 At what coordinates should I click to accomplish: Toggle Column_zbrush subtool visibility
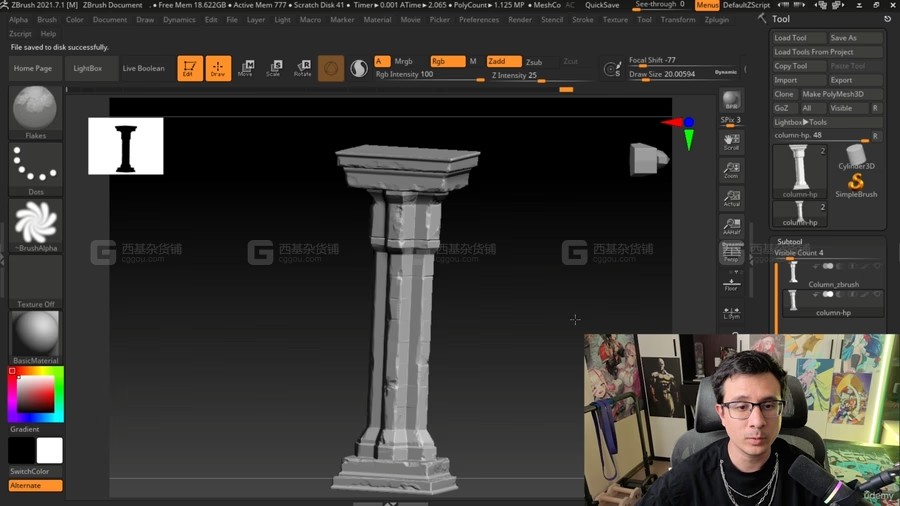(828, 266)
